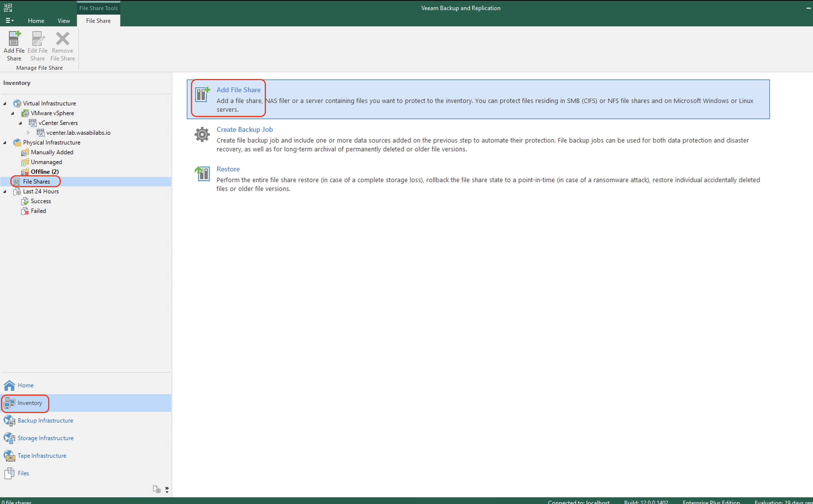The width and height of the screenshot is (813, 504).
Task: Select Unmanaged in the inventory tree
Action: pyautogui.click(x=46, y=162)
